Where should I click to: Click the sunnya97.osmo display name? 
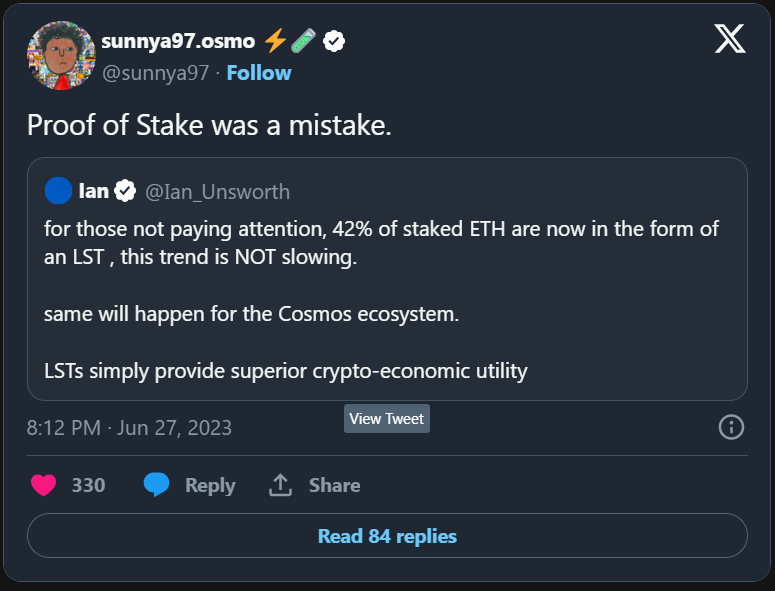tap(178, 41)
